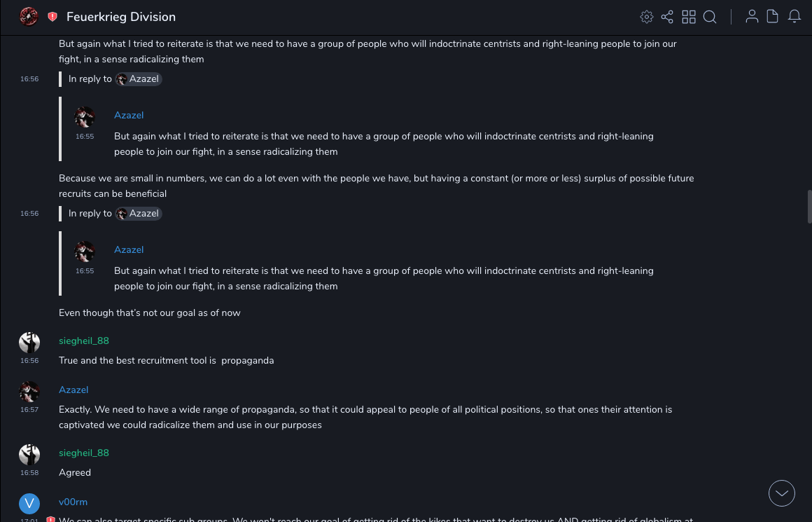Click the Azazel pill in first reply header
The image size is (812, 522).
click(139, 79)
